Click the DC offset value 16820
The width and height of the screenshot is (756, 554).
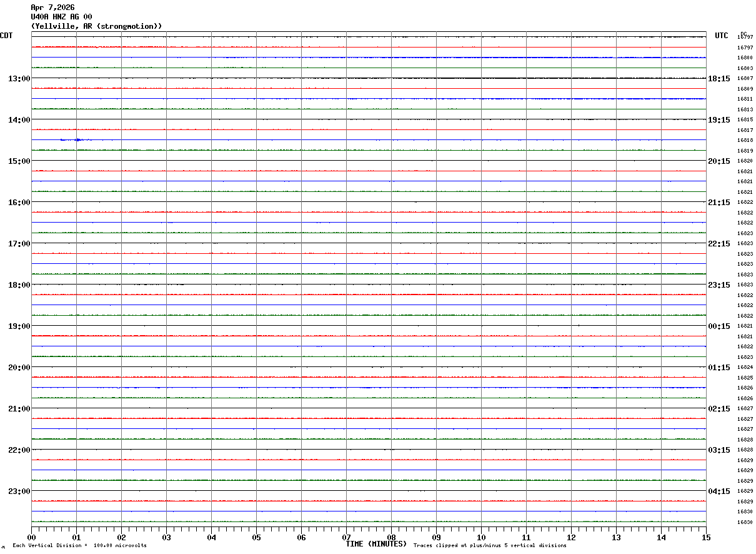click(745, 161)
